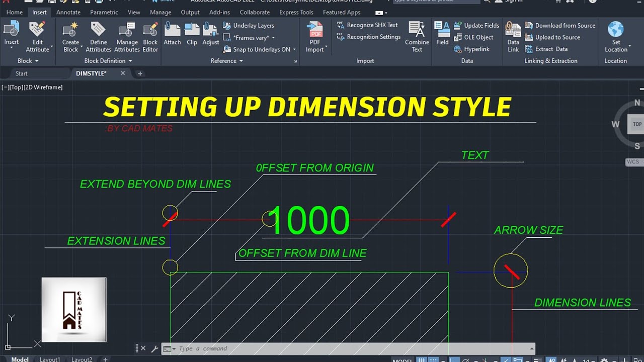Image resolution: width=644 pixels, height=362 pixels.
Task: Open the [2D Wireframe] visual style menu
Action: [43, 87]
